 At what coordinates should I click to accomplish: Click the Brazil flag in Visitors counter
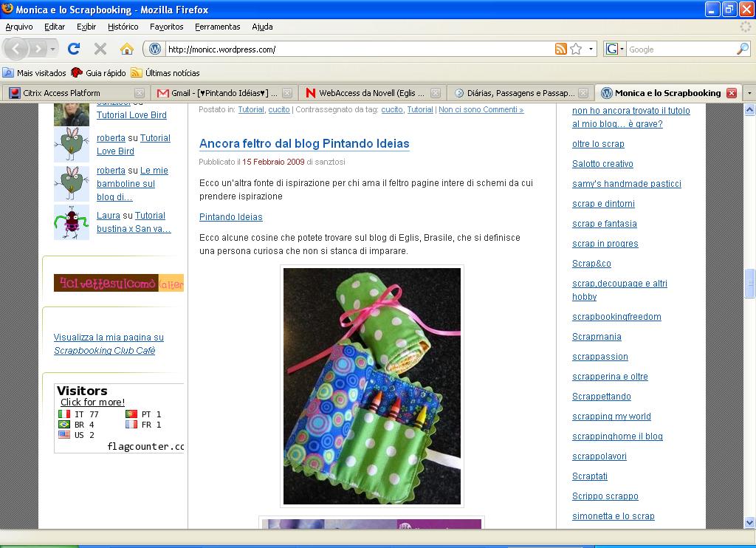point(64,425)
